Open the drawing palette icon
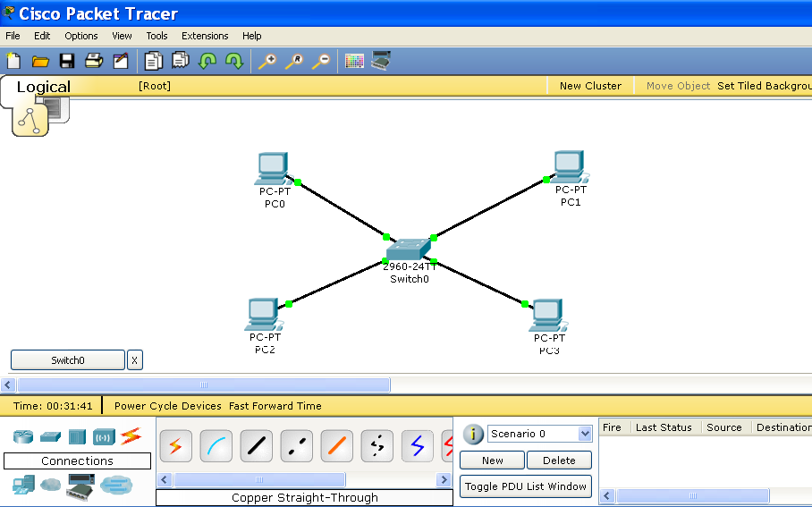 click(x=354, y=61)
